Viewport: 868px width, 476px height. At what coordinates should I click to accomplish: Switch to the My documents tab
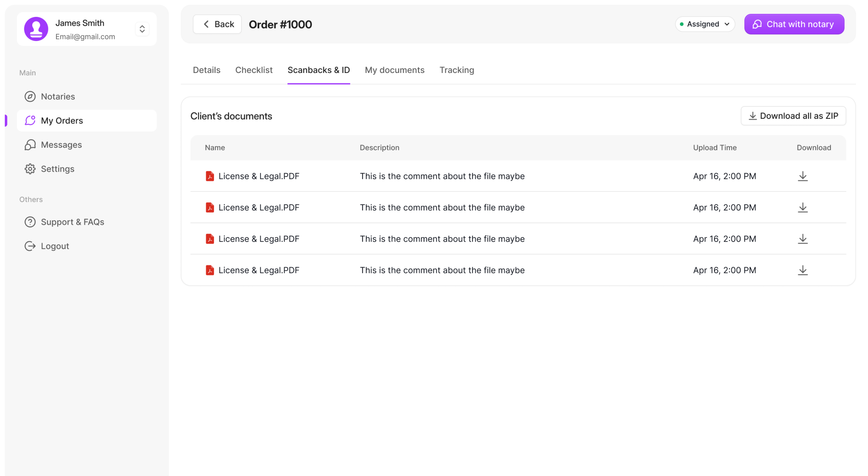coord(394,70)
